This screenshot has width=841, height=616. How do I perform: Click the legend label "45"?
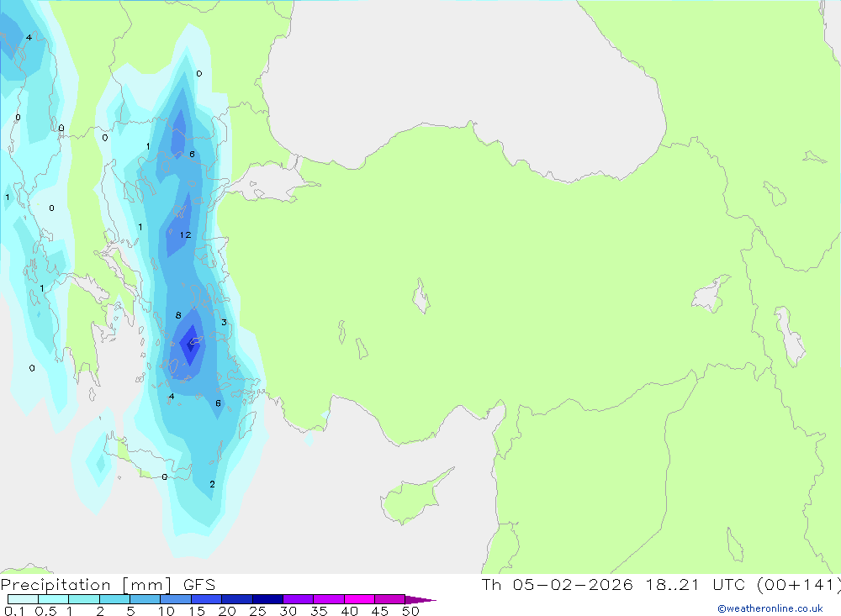[380, 611]
